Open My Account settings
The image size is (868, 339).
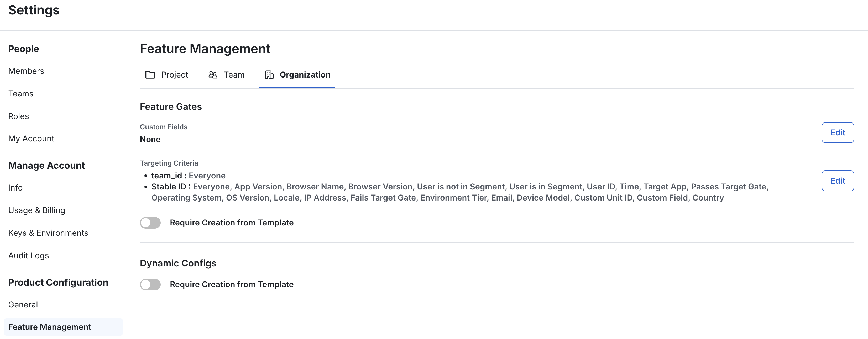tap(31, 138)
